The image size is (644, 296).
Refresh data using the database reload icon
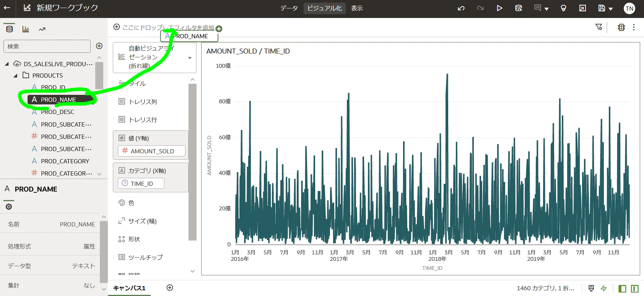(519, 8)
